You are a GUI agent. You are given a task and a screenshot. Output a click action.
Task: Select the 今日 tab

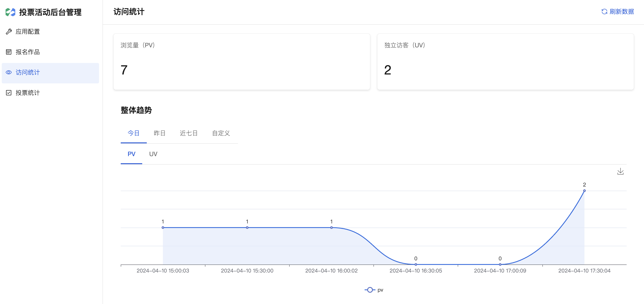134,133
